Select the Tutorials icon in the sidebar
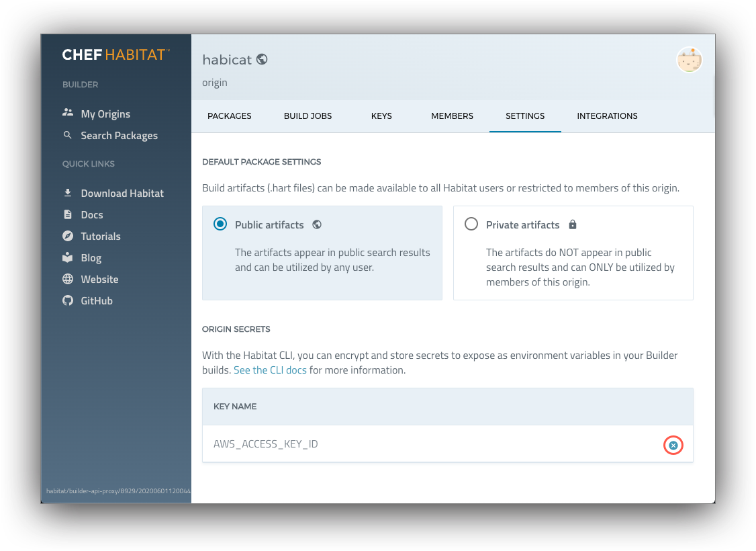The width and height of the screenshot is (756, 551). pos(67,236)
